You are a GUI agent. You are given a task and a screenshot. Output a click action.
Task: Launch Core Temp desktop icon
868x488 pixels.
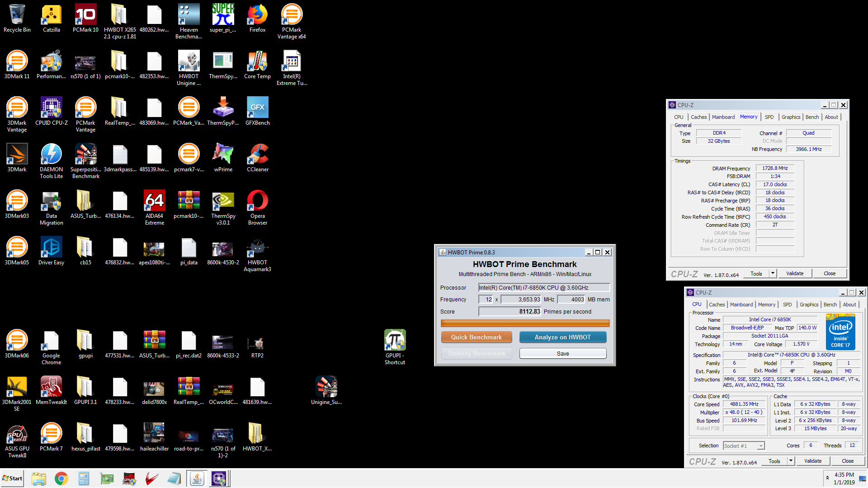(257, 65)
